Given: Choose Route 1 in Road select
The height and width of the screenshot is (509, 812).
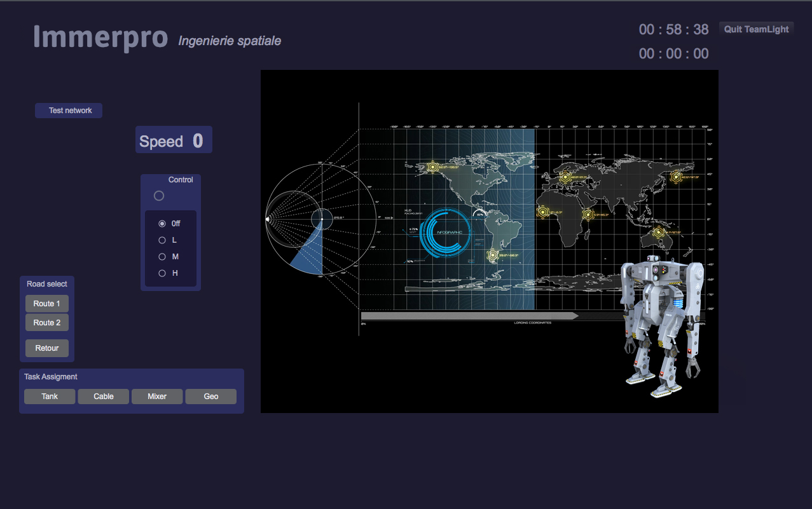Looking at the screenshot, I should pyautogui.click(x=47, y=304).
